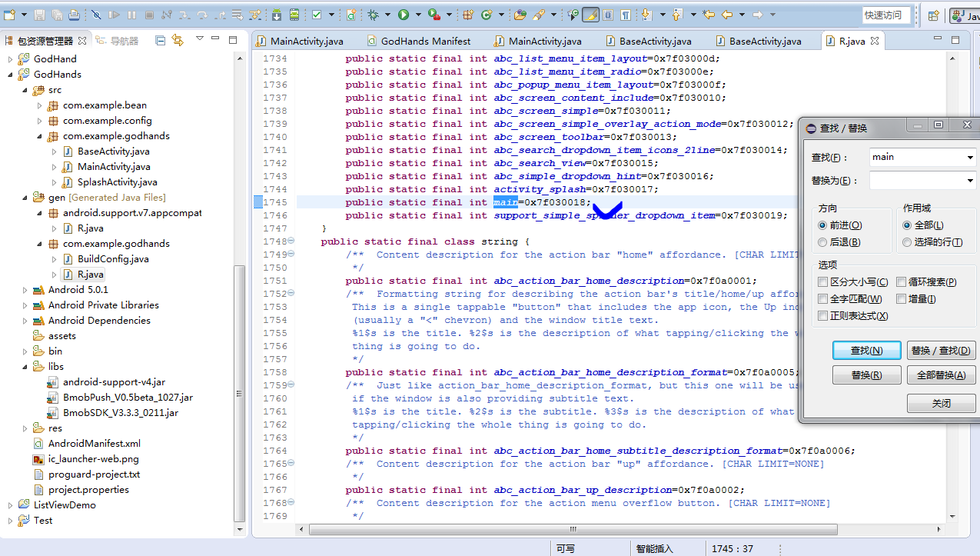
Task: Click the Debug bug icon
Action: coord(374,15)
